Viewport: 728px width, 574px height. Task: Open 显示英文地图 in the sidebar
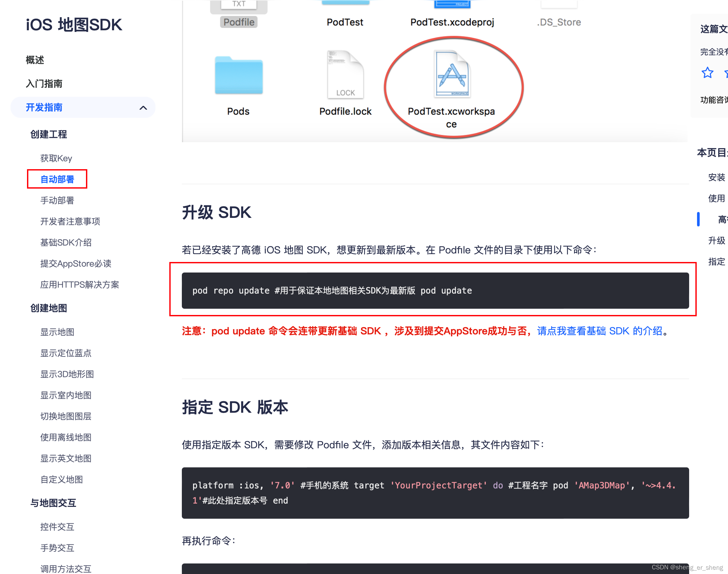click(x=66, y=458)
